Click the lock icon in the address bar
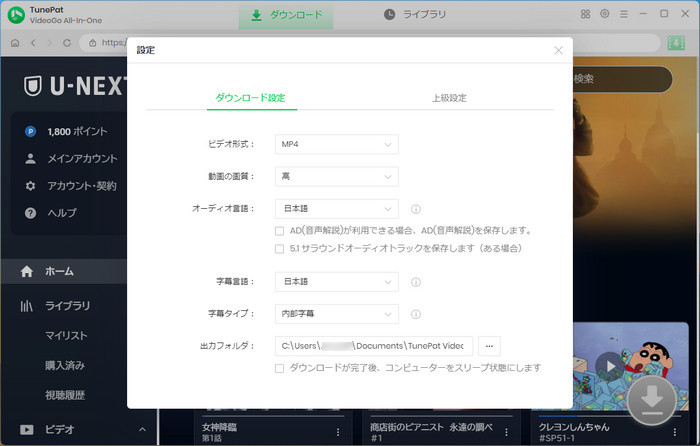Viewport: 700px width, 446px height. click(x=92, y=43)
